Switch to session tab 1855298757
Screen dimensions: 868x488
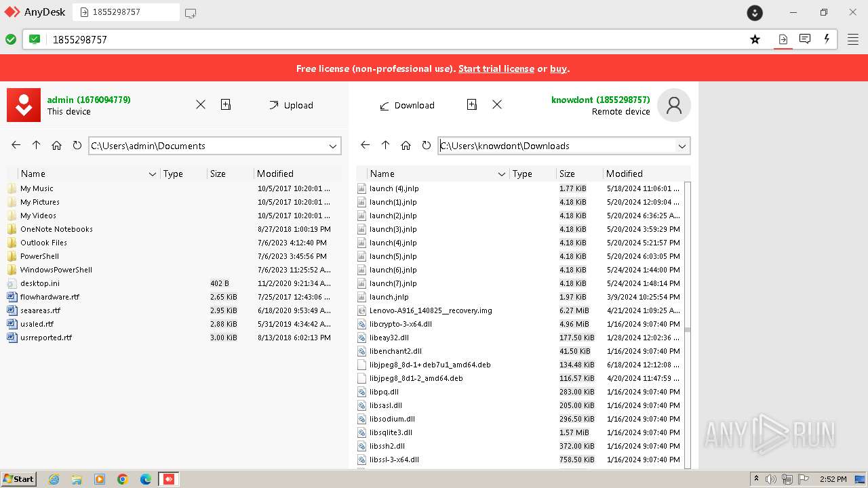tap(126, 12)
